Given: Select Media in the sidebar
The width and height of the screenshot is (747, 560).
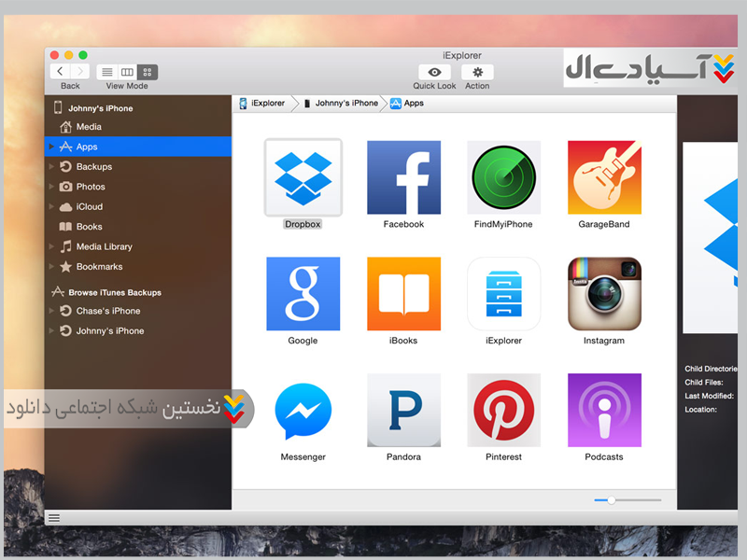Looking at the screenshot, I should 89,127.
